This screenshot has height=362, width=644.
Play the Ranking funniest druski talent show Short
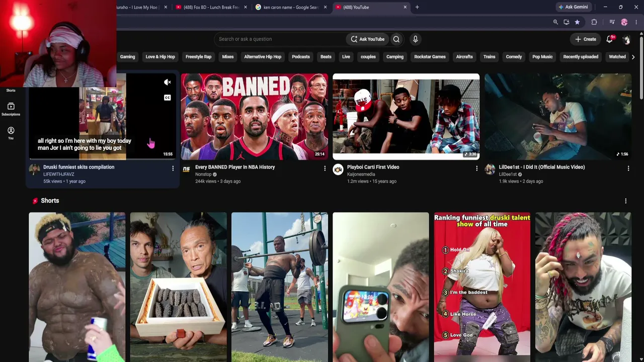click(482, 287)
